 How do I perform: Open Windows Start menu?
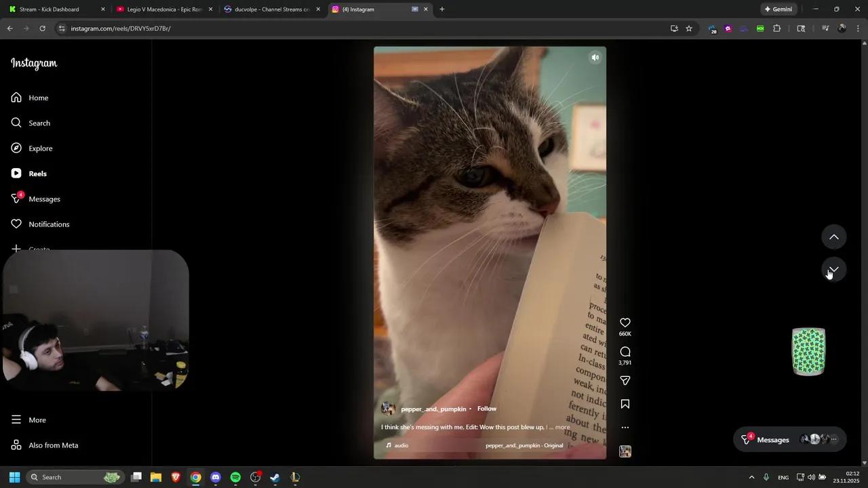(14, 477)
